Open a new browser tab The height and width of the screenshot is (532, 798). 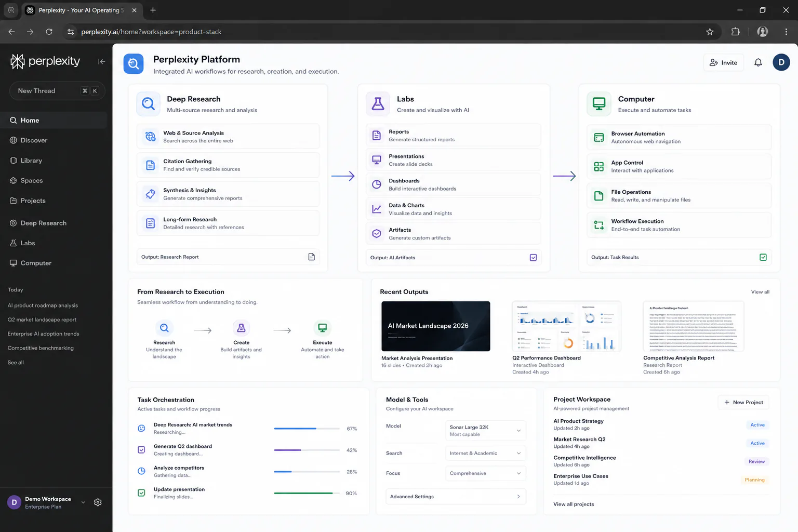pyautogui.click(x=153, y=10)
